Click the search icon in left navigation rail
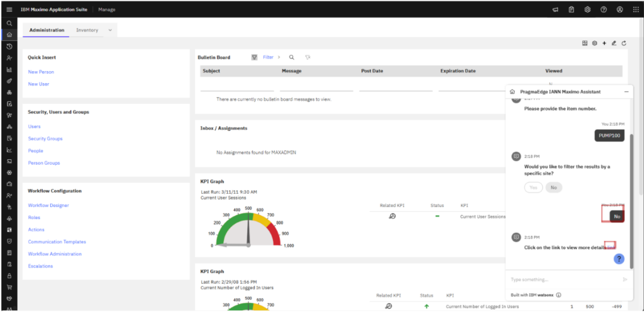 coord(9,24)
